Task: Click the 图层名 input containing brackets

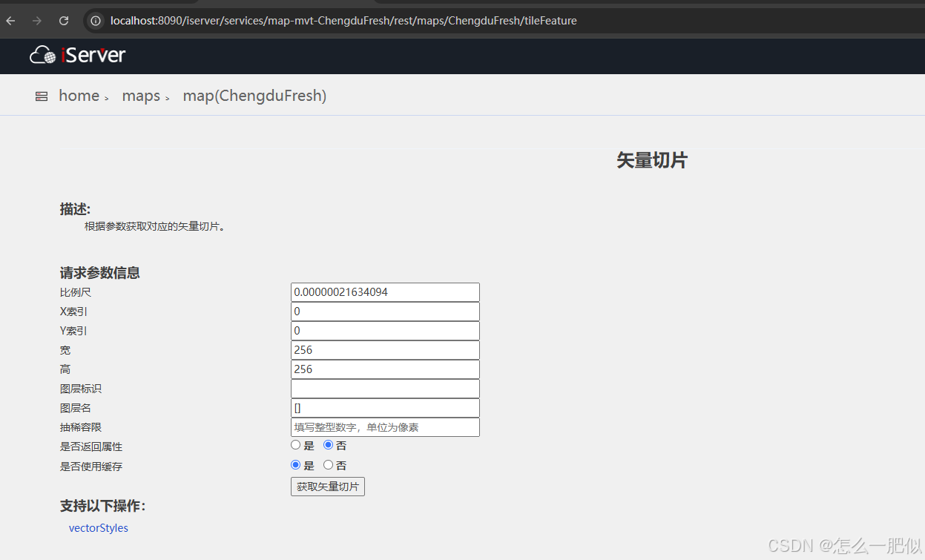Action: pos(384,407)
